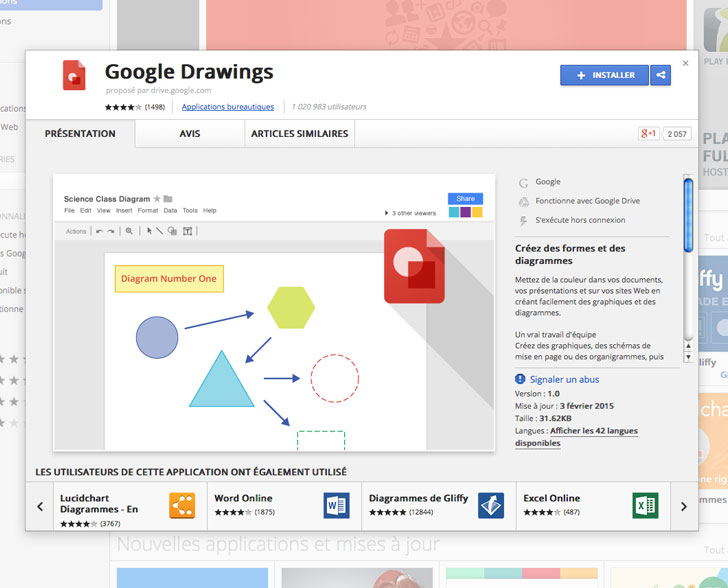Click the Science Class Diagram screenshot preview
The width and height of the screenshot is (728, 588).
pos(274,313)
